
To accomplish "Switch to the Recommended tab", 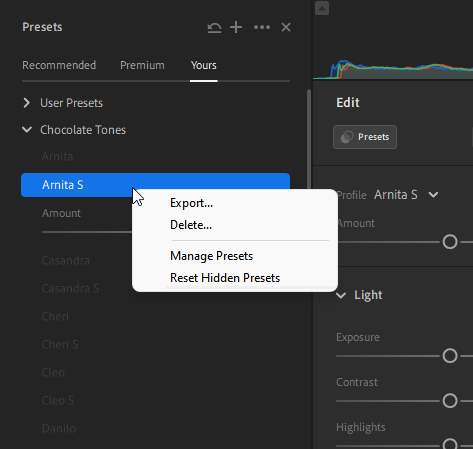I will [59, 65].
